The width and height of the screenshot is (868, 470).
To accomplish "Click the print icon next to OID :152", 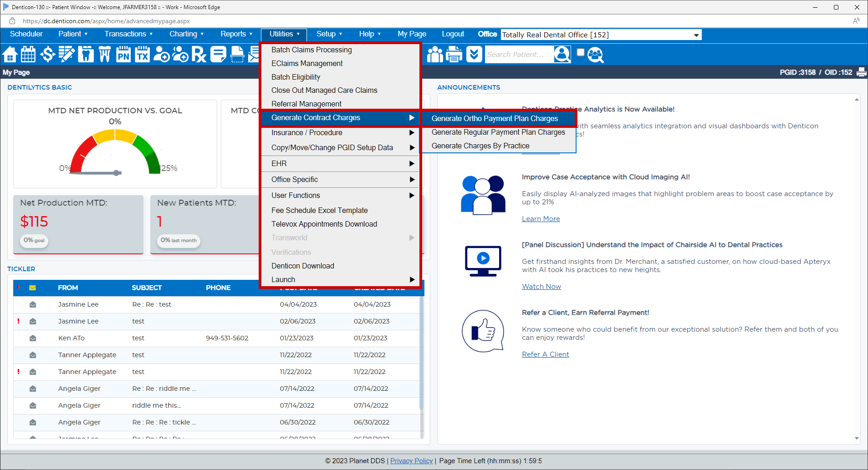I will [862, 72].
